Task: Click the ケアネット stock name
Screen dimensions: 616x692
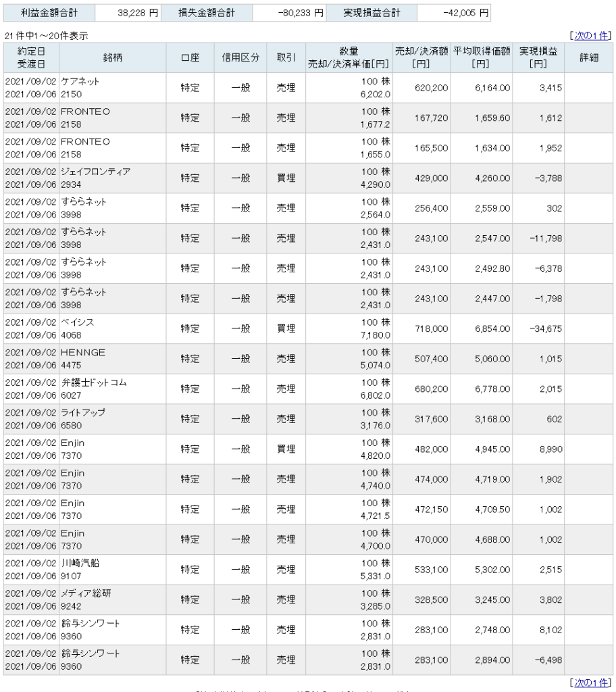Action: (80, 82)
